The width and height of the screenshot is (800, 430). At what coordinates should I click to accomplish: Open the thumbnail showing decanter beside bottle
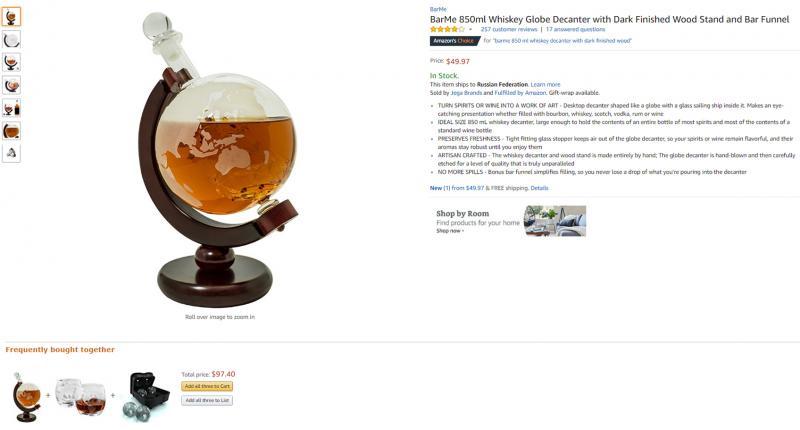(11, 108)
